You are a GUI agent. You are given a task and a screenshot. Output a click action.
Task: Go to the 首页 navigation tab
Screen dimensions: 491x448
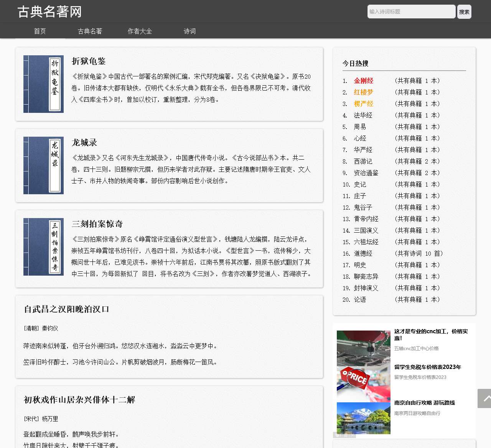pos(40,31)
